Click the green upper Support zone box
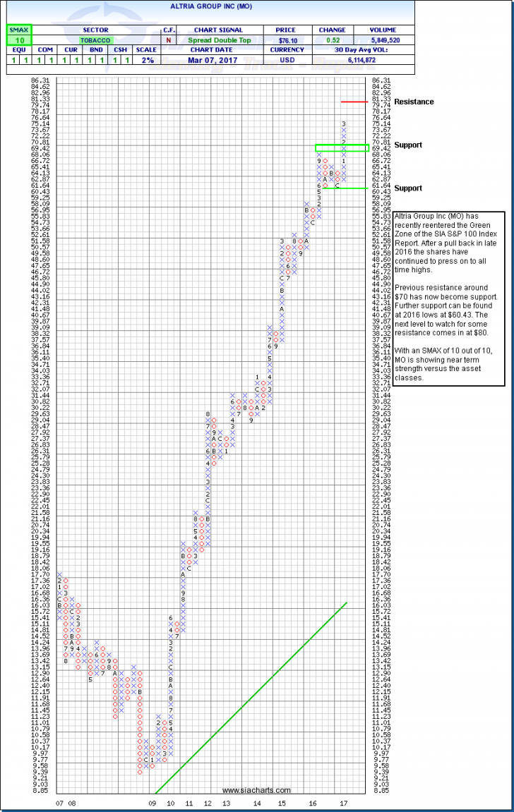514x812 pixels. pyautogui.click(x=342, y=147)
